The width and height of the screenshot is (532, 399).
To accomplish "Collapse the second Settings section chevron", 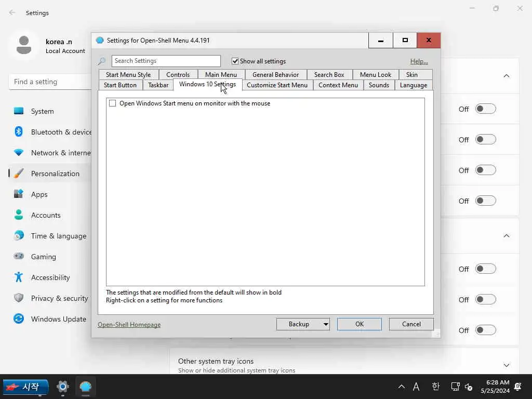I will click(x=506, y=235).
